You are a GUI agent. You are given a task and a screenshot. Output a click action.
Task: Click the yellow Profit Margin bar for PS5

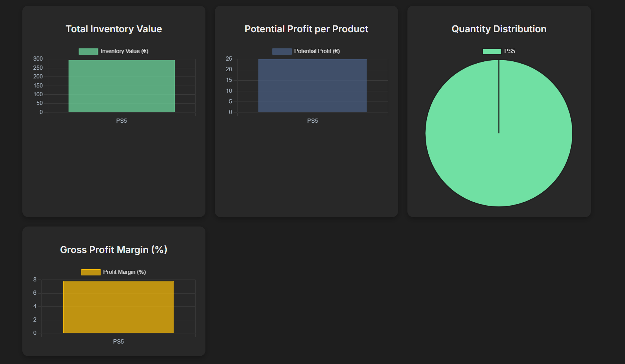119,307
